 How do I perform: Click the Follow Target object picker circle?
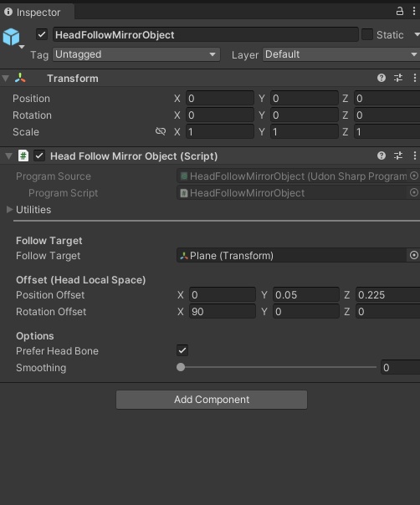click(414, 255)
